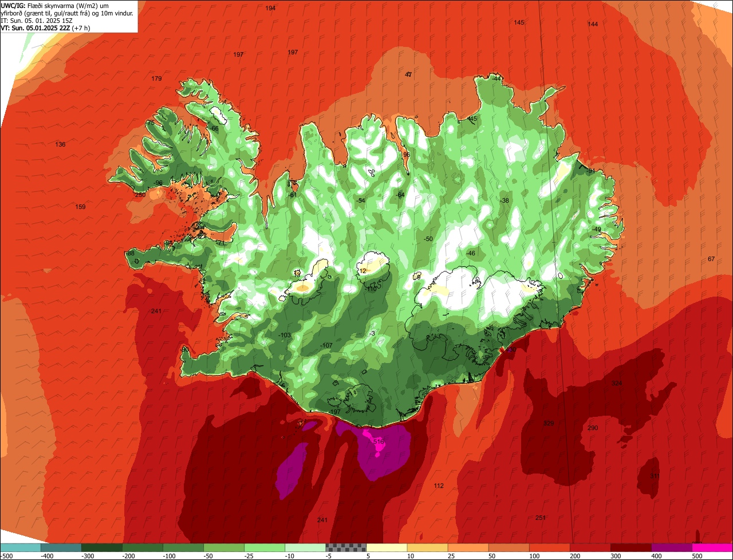Click the light teal legend swatch labeled -500
This screenshot has height=560, width=733.
pyautogui.click(x=21, y=547)
